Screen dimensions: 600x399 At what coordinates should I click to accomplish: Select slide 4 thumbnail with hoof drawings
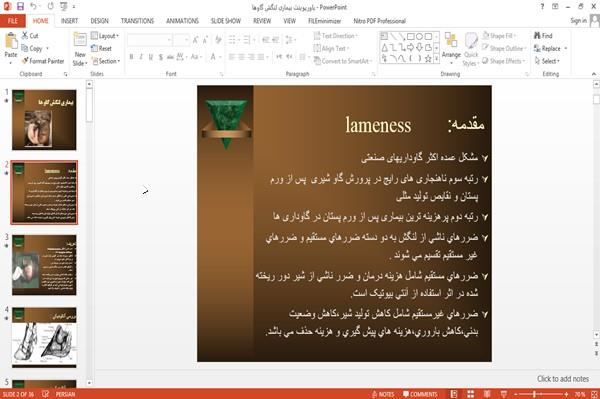pyautogui.click(x=44, y=337)
